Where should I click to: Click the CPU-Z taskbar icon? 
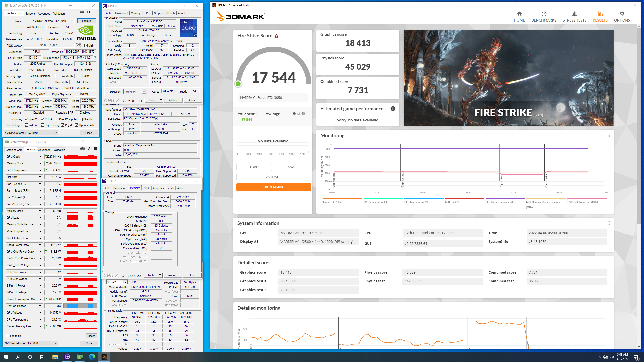[67, 357]
